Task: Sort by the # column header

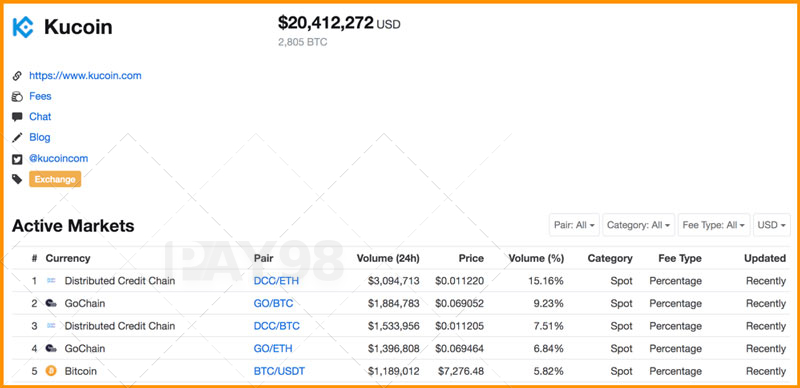Action: coord(34,258)
